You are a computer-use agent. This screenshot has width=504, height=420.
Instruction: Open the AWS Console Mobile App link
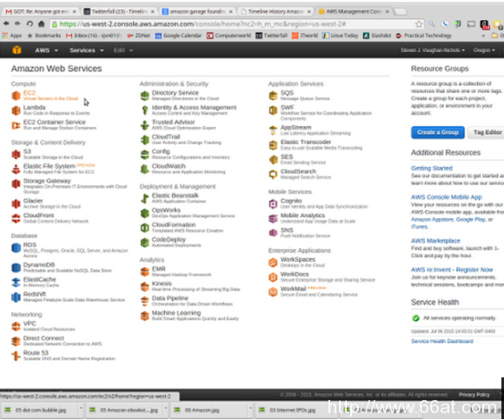point(447,197)
